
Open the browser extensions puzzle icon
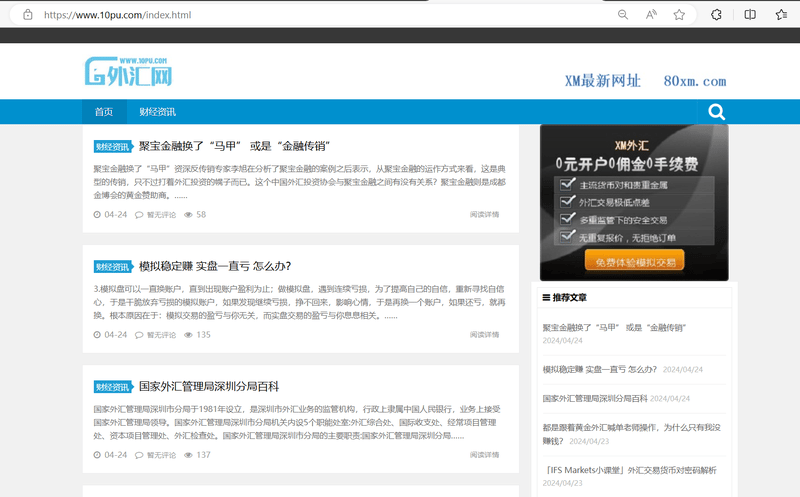pos(716,15)
